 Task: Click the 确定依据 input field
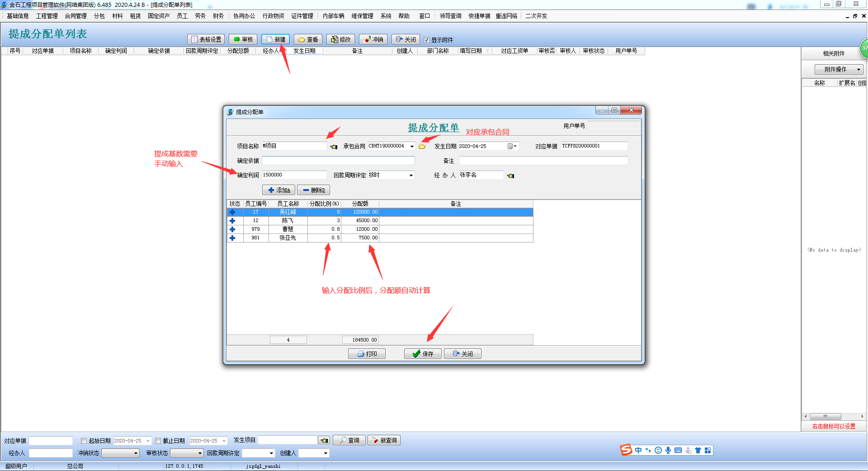pyautogui.click(x=338, y=161)
